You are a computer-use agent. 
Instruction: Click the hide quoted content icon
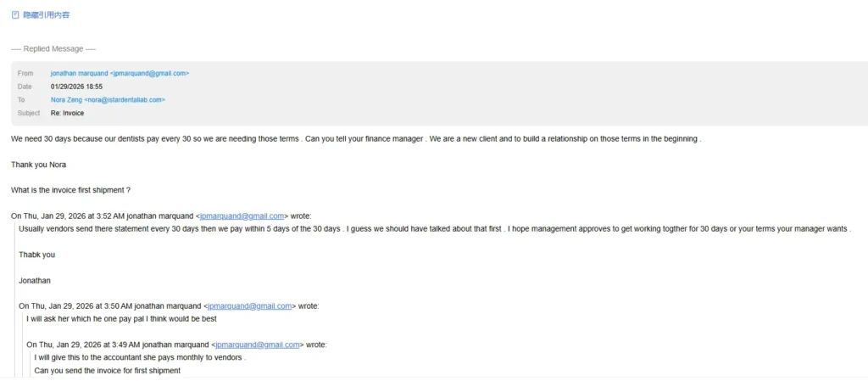[x=15, y=15]
